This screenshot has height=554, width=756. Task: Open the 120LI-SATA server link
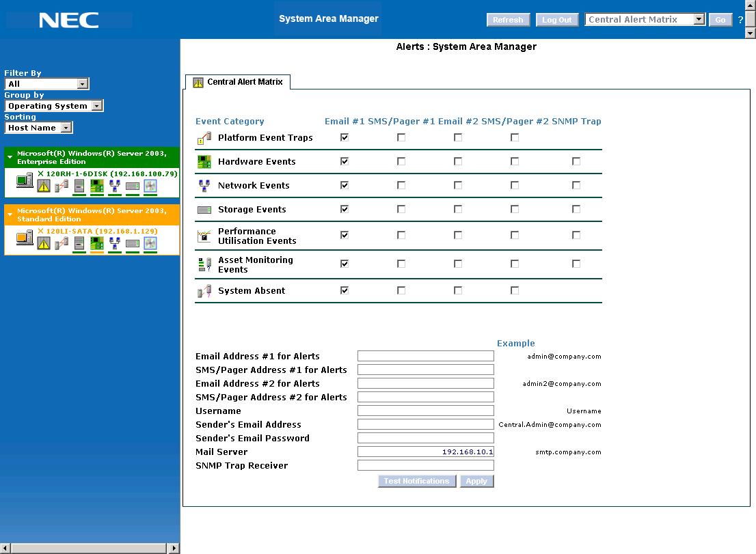102,232
